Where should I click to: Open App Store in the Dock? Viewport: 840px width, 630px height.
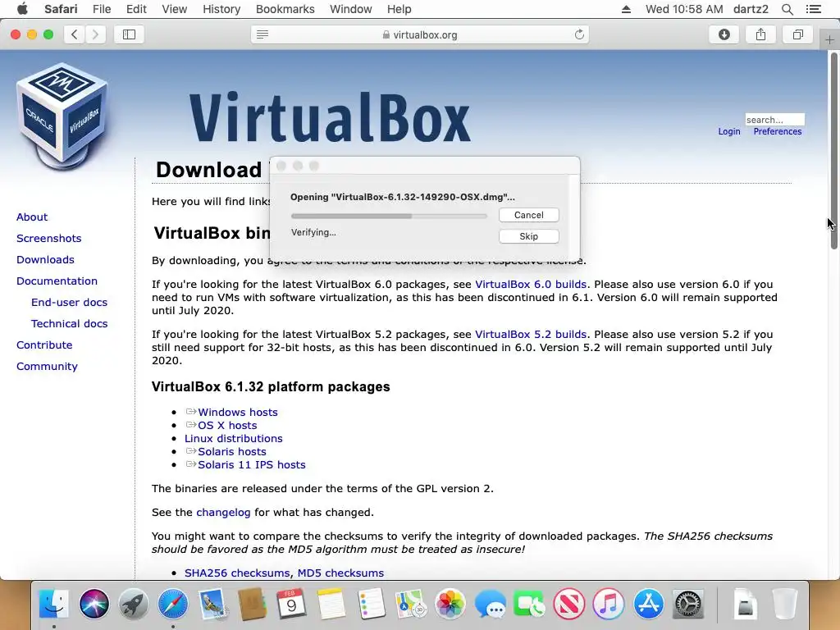tap(648, 603)
